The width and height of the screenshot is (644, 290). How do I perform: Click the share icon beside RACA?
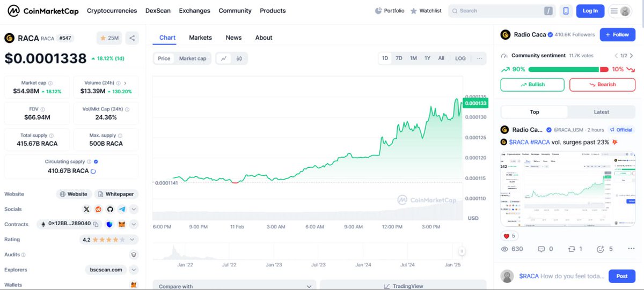pyautogui.click(x=132, y=38)
